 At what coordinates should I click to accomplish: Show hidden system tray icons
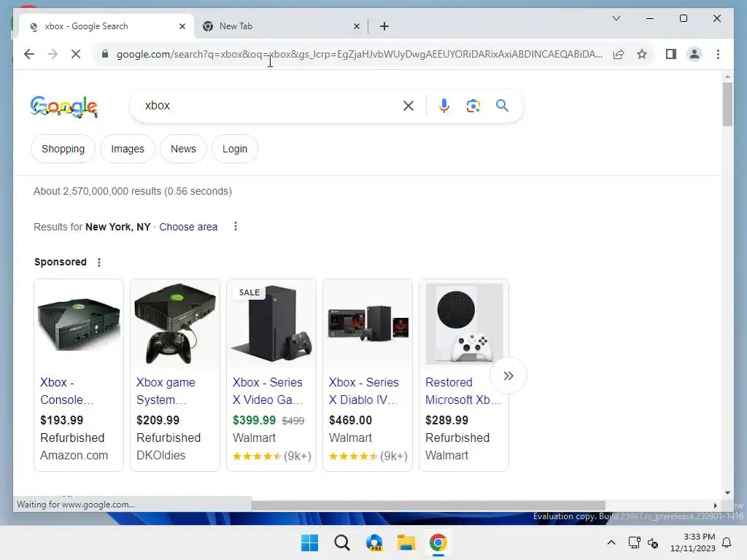pyautogui.click(x=611, y=542)
